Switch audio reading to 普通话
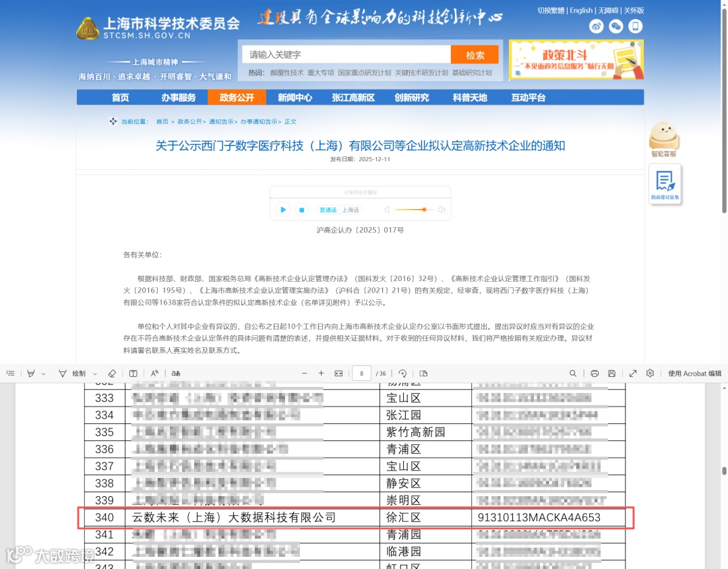This screenshot has width=728, height=569. click(328, 210)
